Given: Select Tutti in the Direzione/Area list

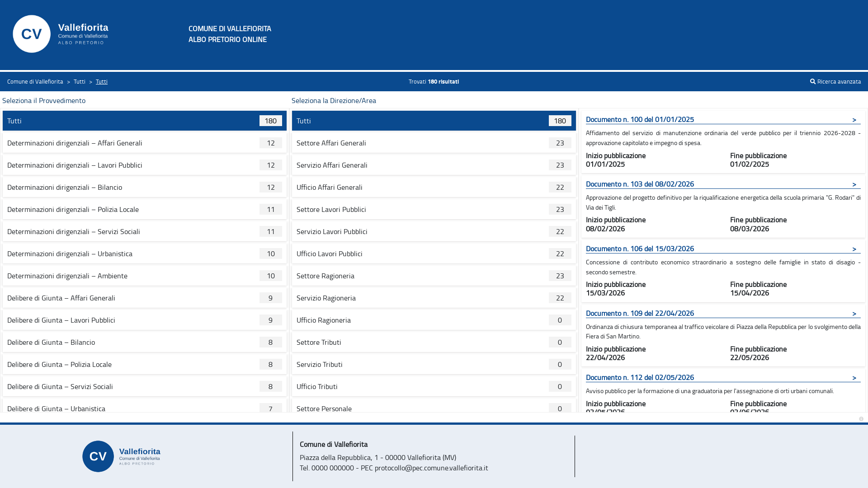Looking at the screenshot, I should (434, 121).
